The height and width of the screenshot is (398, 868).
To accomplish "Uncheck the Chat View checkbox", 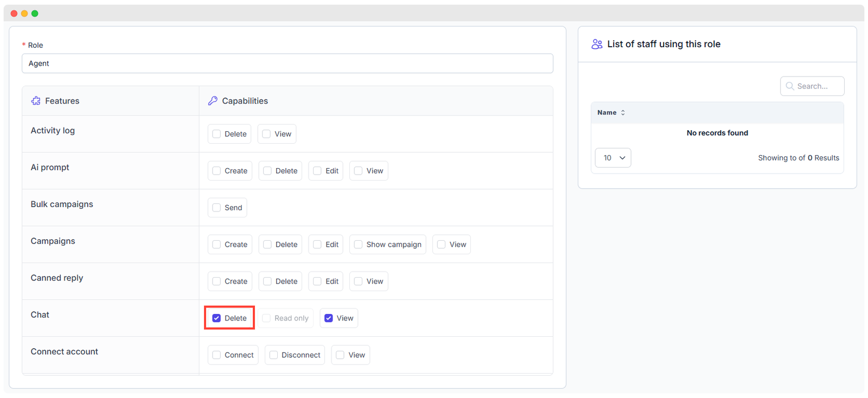I will (x=329, y=318).
